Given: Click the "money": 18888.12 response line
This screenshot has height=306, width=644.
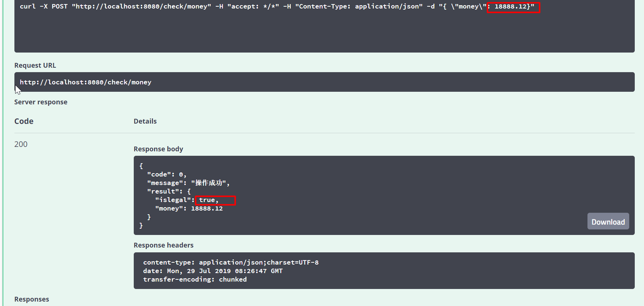Looking at the screenshot, I should coord(189,209).
